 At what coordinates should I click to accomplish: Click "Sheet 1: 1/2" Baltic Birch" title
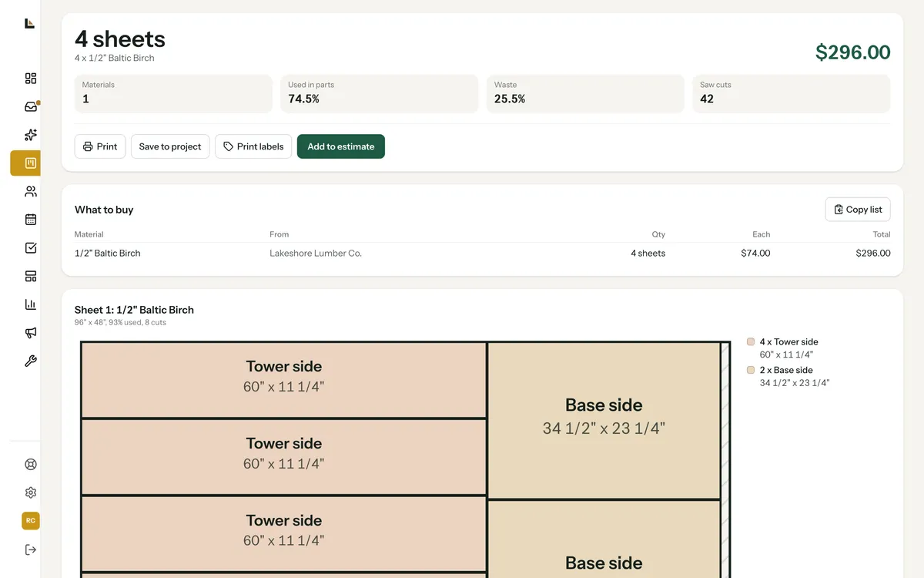click(x=134, y=310)
